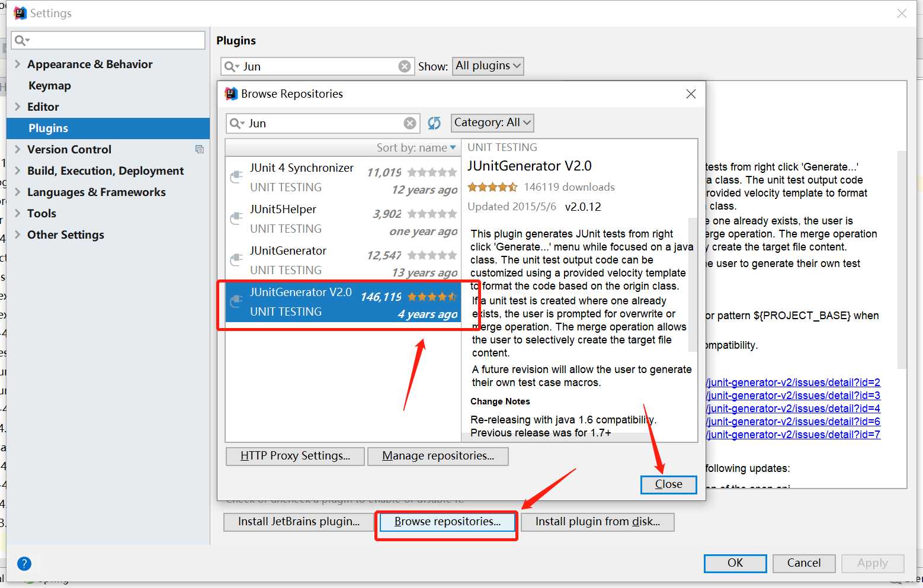Click the 146119 downloads text
This screenshot has height=588, width=923.
[569, 187]
